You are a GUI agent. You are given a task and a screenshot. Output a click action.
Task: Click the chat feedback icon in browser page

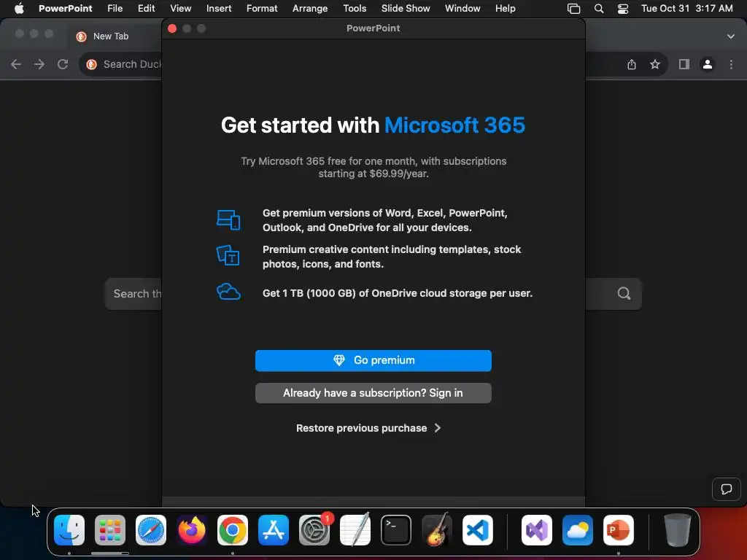tap(726, 489)
